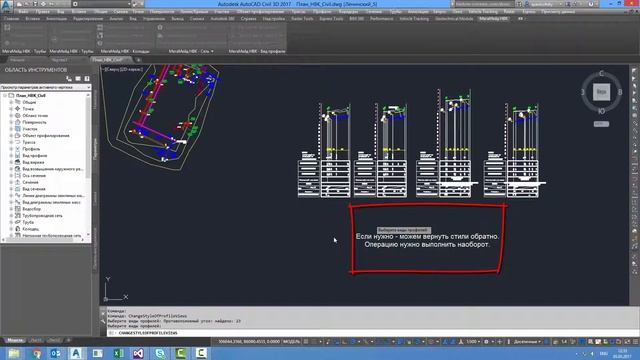
Task: Switch to the Чертеж1 file tab
Action: (60, 60)
